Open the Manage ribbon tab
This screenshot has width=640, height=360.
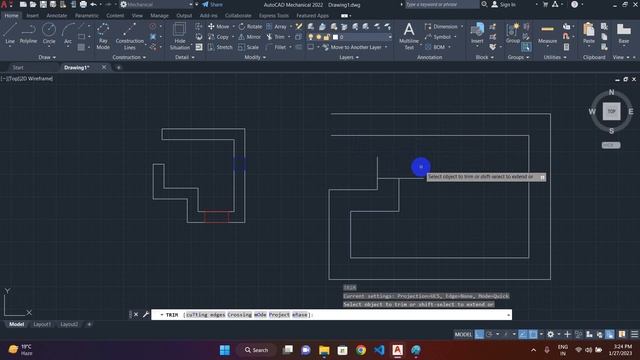pos(159,16)
